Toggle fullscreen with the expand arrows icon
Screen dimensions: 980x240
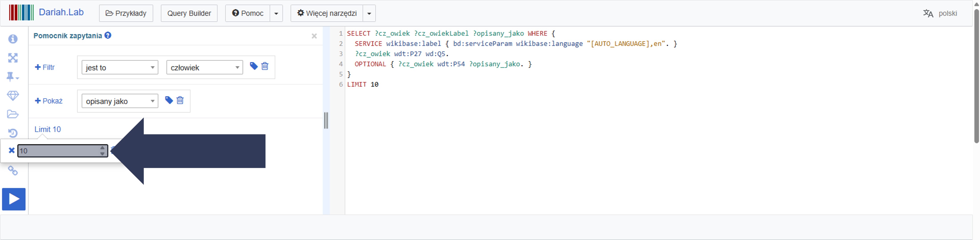pyautogui.click(x=13, y=58)
